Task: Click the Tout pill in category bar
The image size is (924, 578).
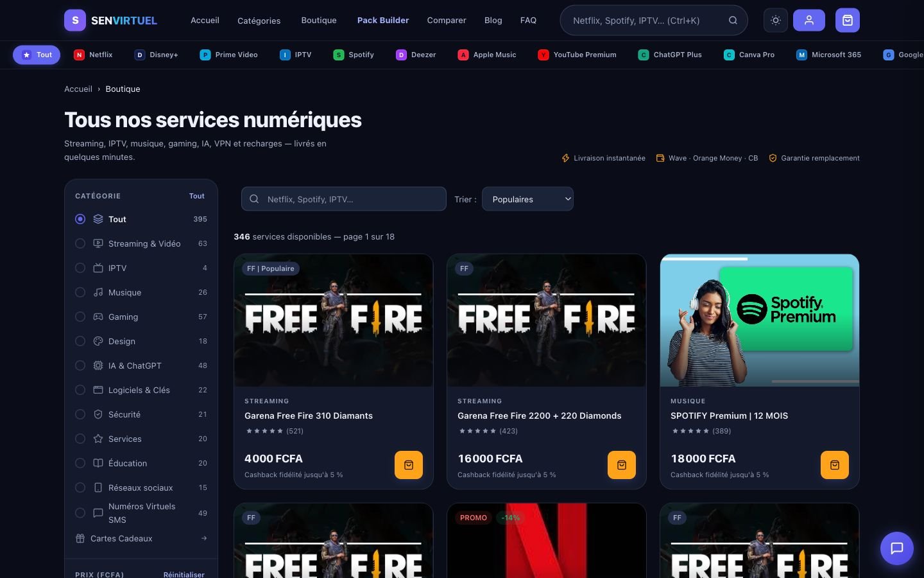Action: [x=37, y=55]
